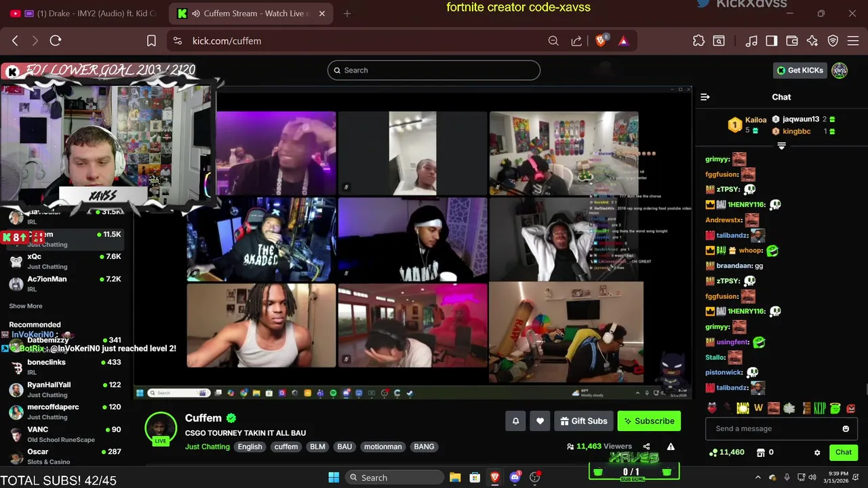Open the user profile avatar top right
Image resolution: width=868 pixels, height=488 pixels.
(840, 70)
